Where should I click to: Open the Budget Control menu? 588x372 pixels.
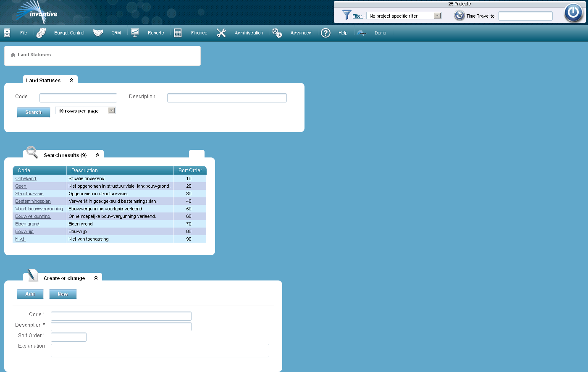69,33
